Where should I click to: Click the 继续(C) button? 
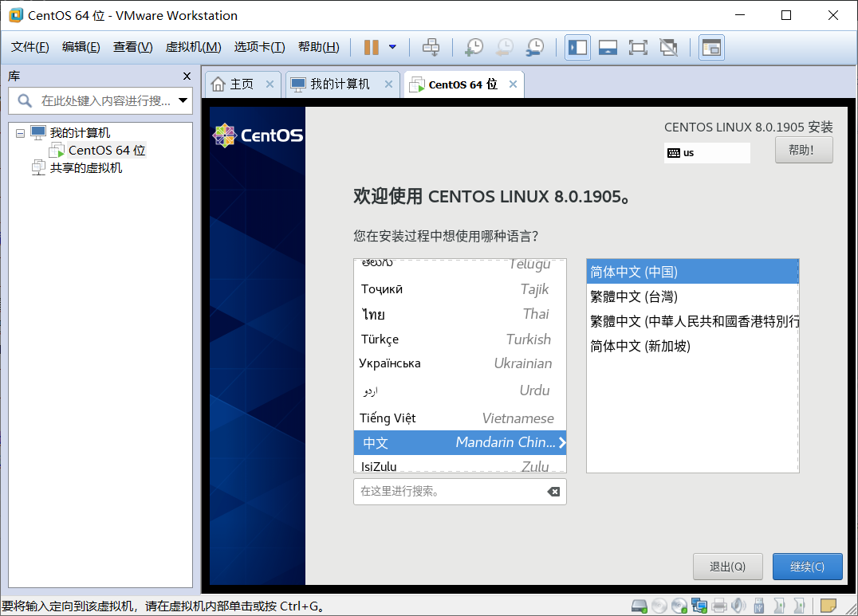[807, 567]
